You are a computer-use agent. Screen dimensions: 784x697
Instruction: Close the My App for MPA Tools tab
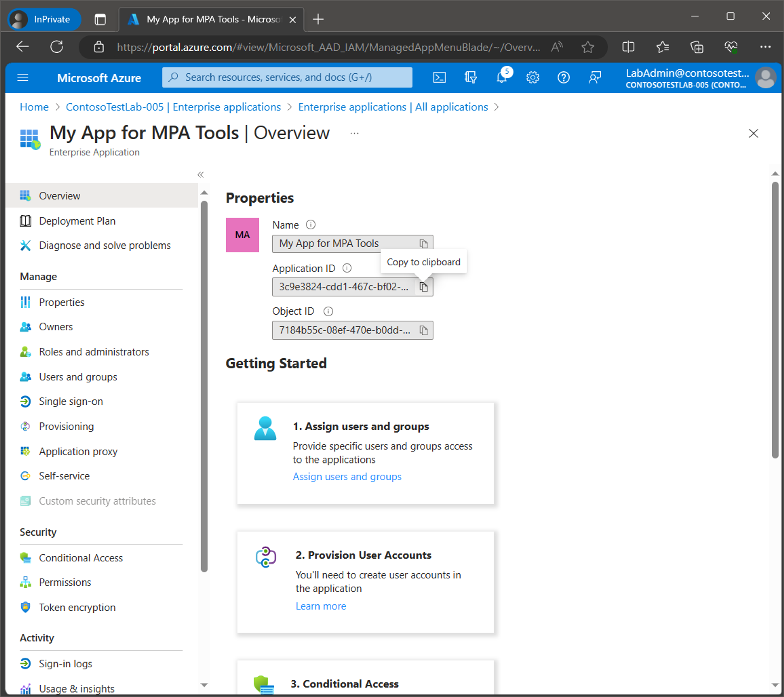click(x=292, y=20)
